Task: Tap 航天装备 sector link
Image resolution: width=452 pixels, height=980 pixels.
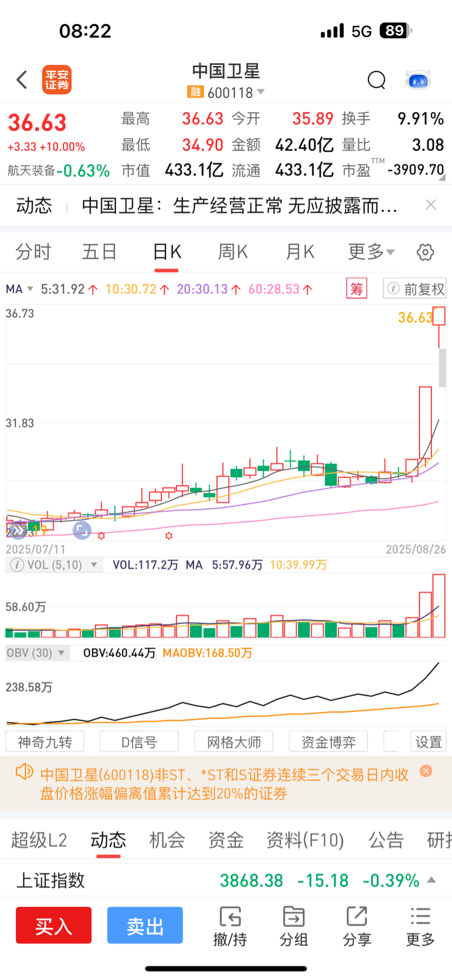Action: (31, 171)
